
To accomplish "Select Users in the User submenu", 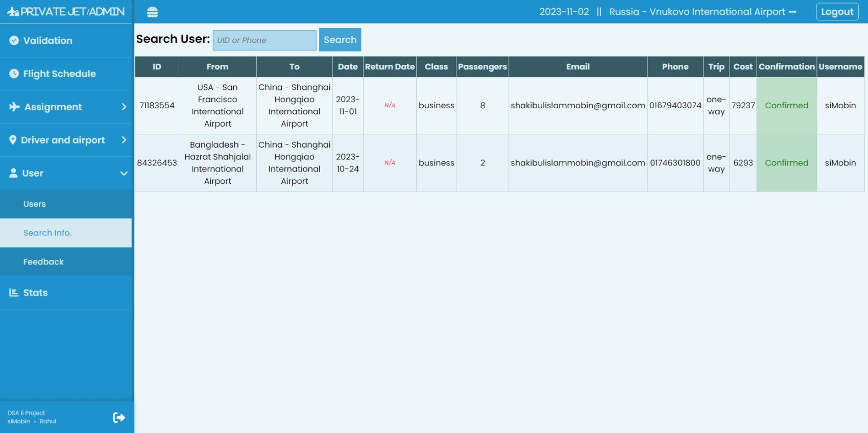I will point(66,204).
